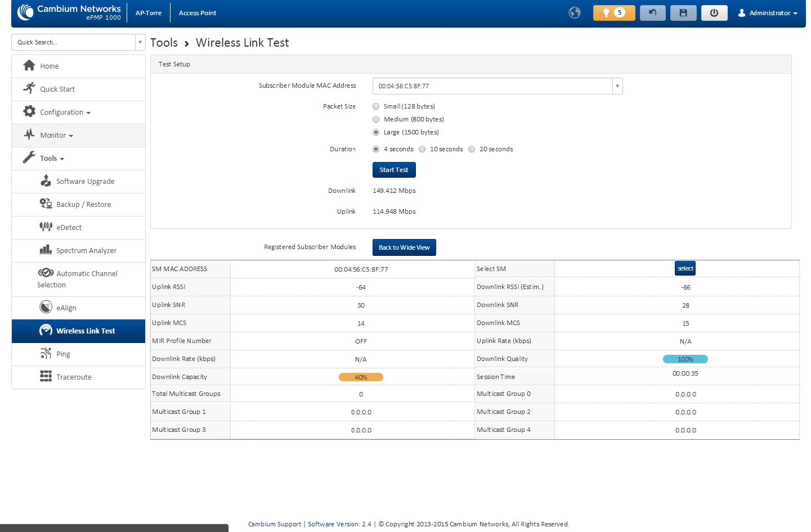
Task: Click the Session Time value 00:00:35
Action: (x=685, y=373)
